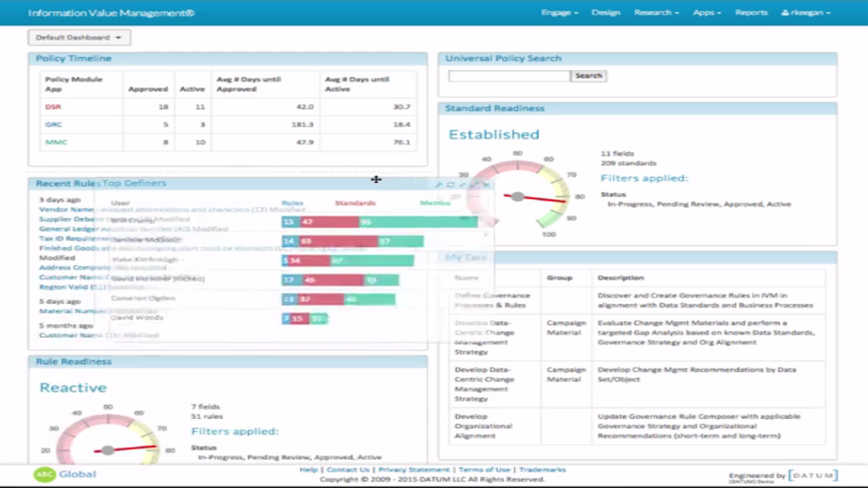Click the Description column header in tasks
This screenshot has height=488, width=868.
click(621, 278)
